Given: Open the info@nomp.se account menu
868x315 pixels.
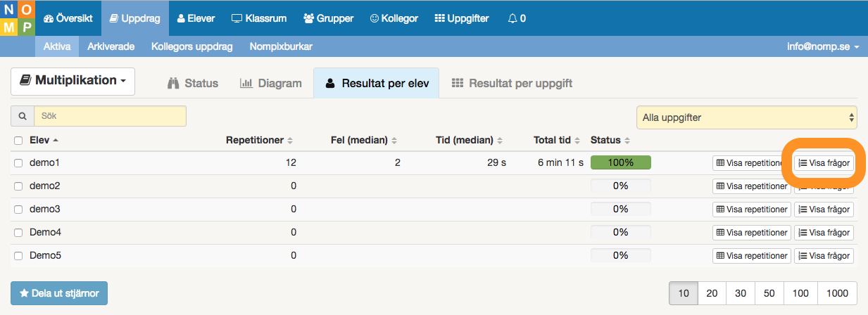Looking at the screenshot, I should pyautogui.click(x=823, y=47).
